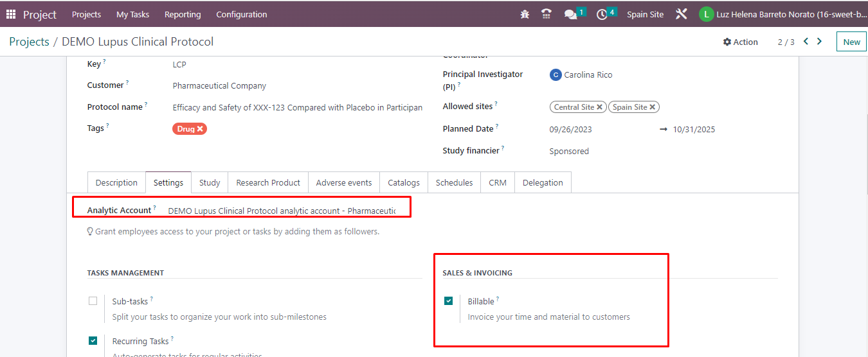
Task: Go to the previous record arrow
Action: click(x=806, y=42)
